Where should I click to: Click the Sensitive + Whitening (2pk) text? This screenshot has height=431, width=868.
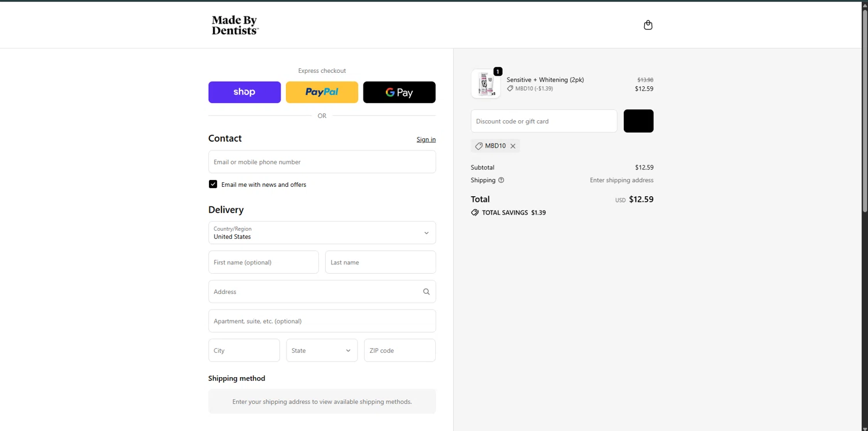click(x=545, y=80)
